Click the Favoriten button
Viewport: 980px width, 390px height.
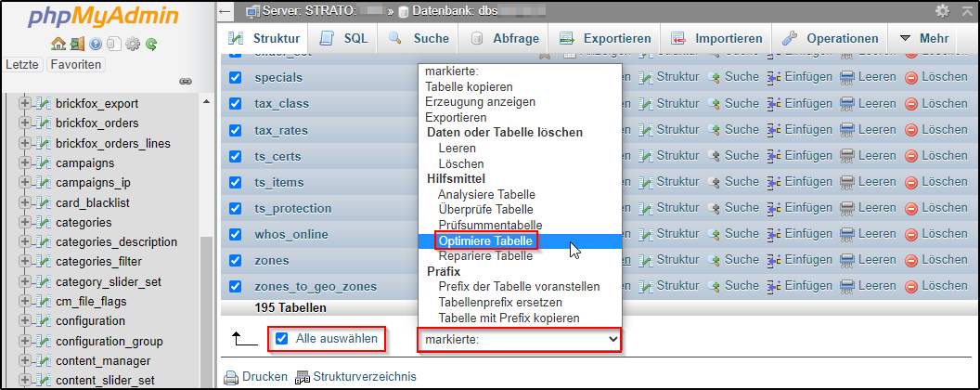click(x=76, y=64)
